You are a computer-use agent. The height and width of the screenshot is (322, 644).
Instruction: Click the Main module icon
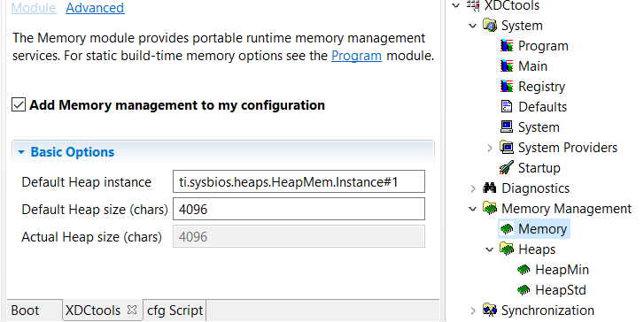pyautogui.click(x=507, y=65)
